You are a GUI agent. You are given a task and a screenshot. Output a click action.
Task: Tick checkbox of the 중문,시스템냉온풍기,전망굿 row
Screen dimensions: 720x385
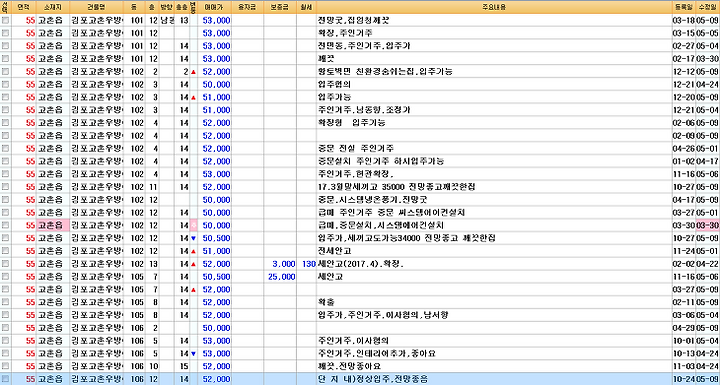click(5, 200)
